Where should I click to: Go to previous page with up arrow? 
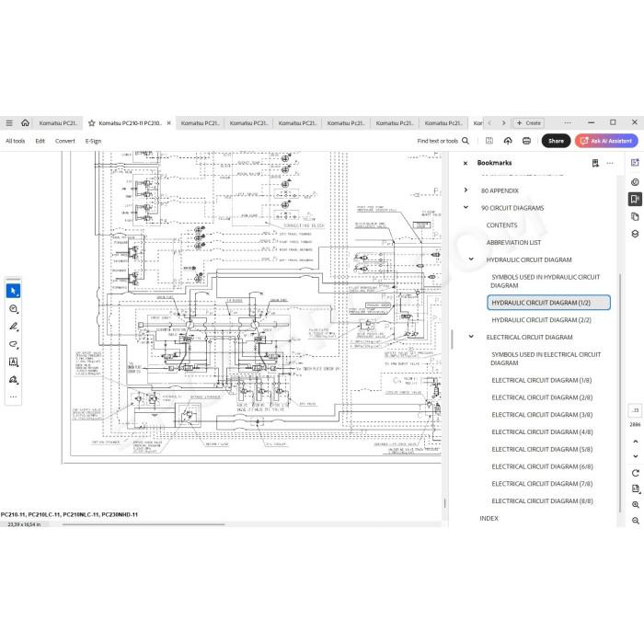[636, 441]
